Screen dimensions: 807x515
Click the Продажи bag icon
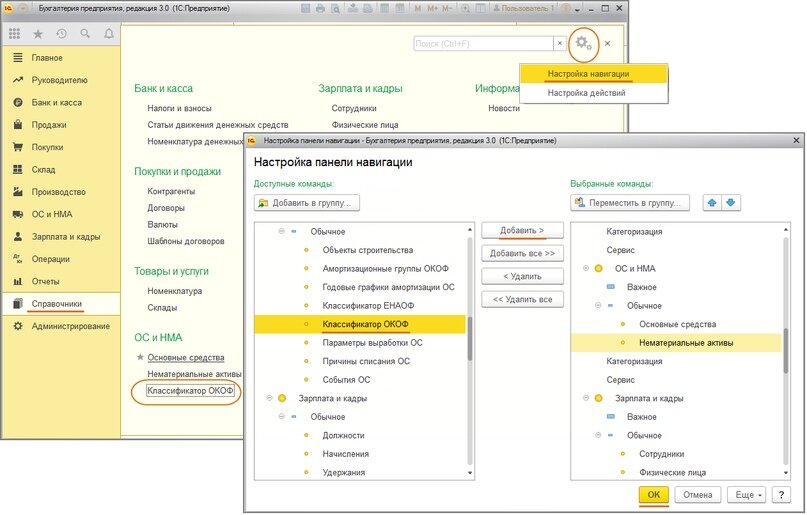coord(17,125)
